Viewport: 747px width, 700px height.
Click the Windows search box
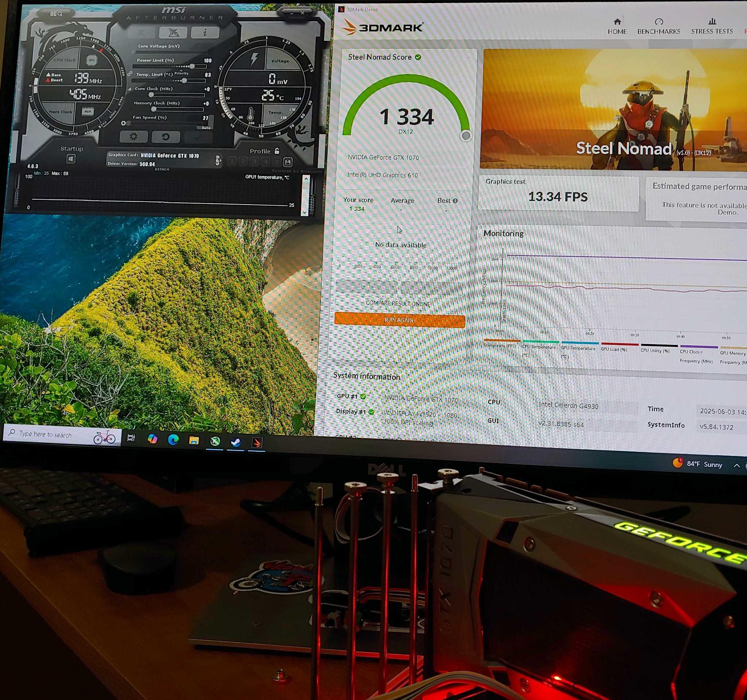(62, 435)
